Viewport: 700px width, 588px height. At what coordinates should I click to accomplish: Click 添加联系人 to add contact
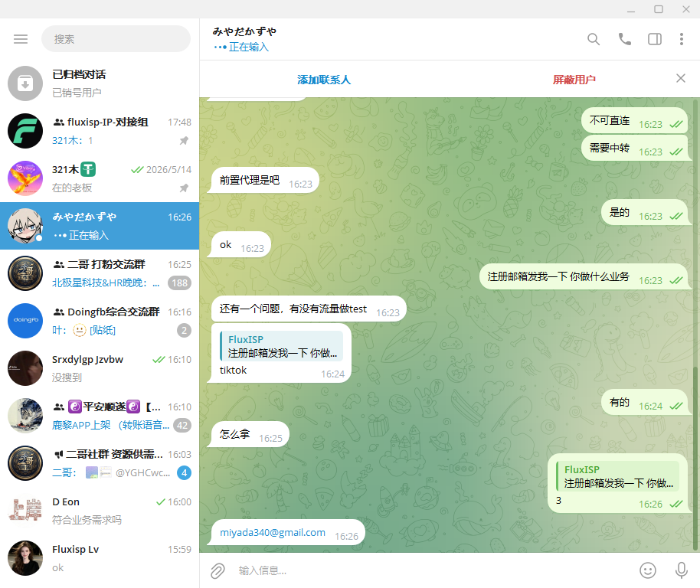click(324, 80)
